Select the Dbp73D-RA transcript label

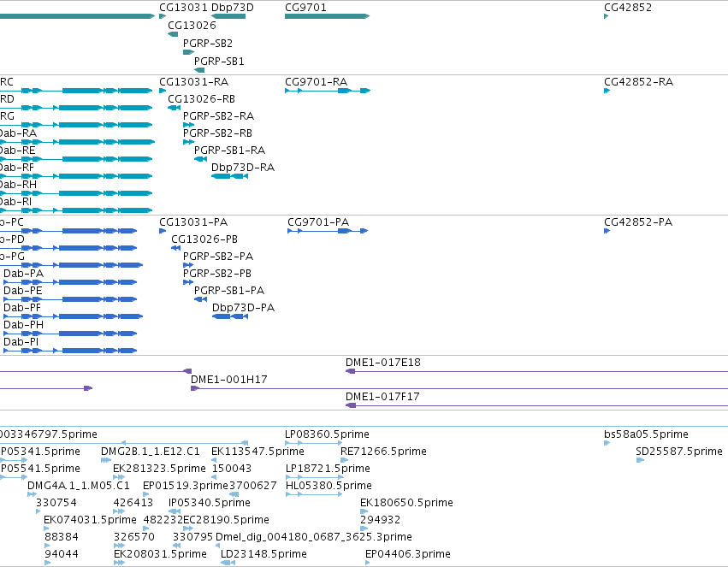[x=243, y=167]
